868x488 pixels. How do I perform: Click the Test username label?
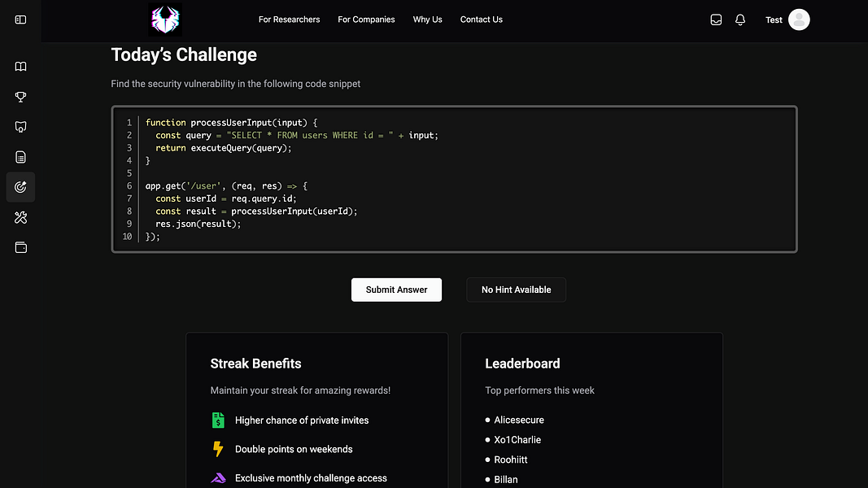tap(774, 20)
